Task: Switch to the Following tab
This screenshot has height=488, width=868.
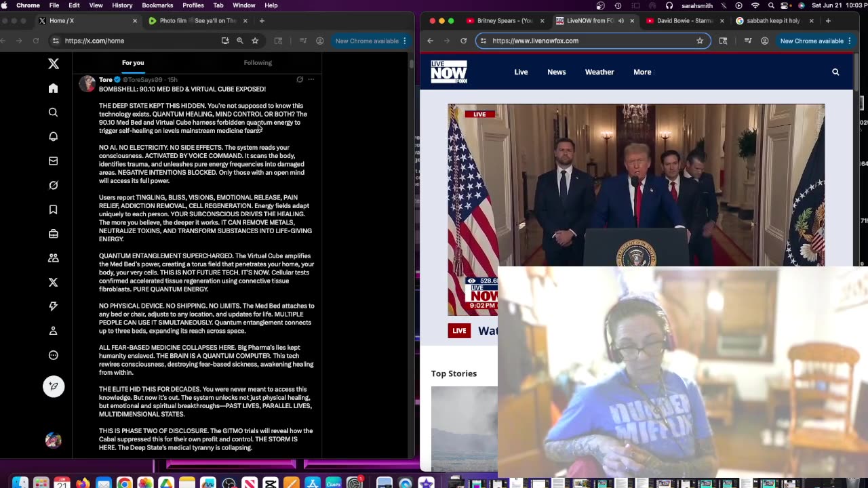Action: coord(258,62)
